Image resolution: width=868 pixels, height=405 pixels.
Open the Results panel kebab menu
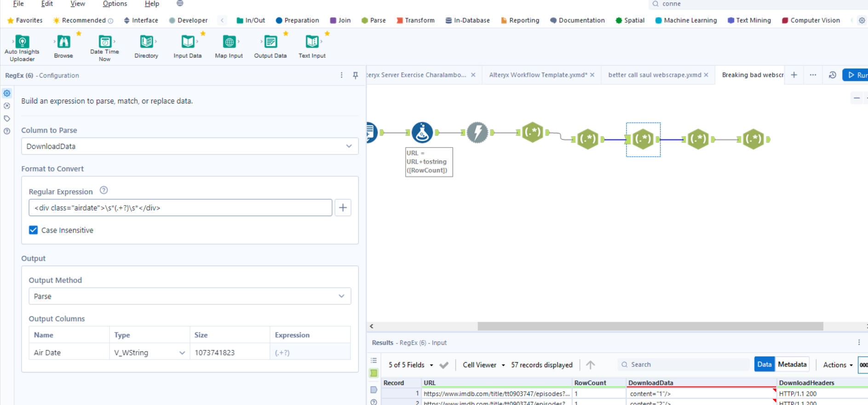(x=859, y=342)
